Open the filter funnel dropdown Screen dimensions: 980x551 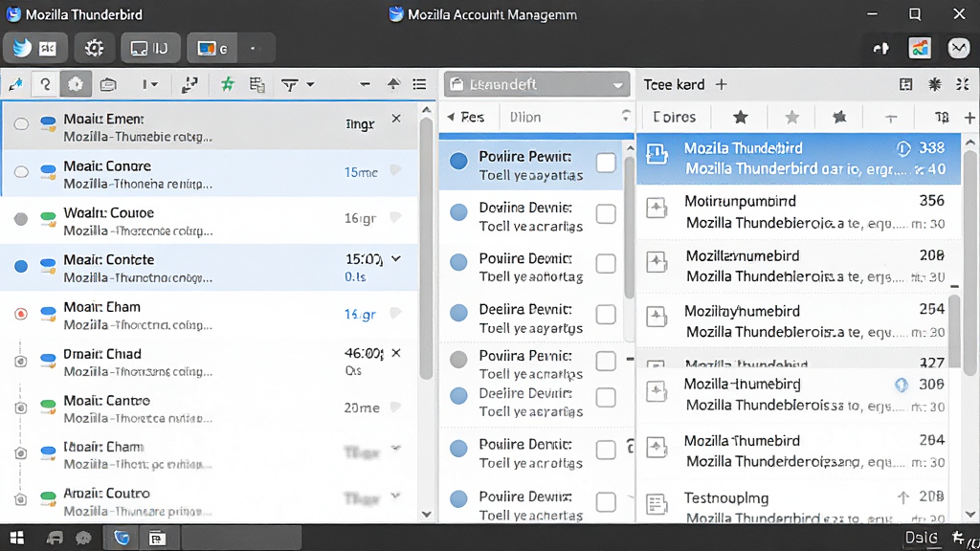click(297, 84)
